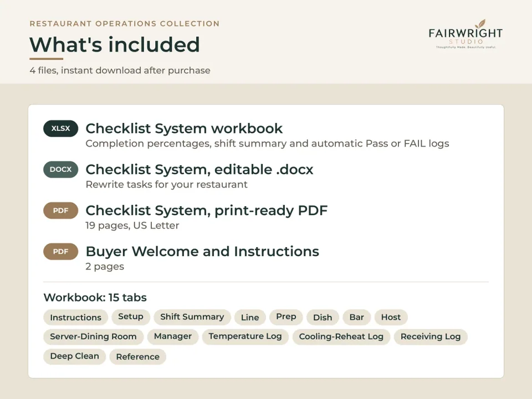Select the Cooling-Reheat Log chip
This screenshot has height=399, width=532.
[x=341, y=336]
